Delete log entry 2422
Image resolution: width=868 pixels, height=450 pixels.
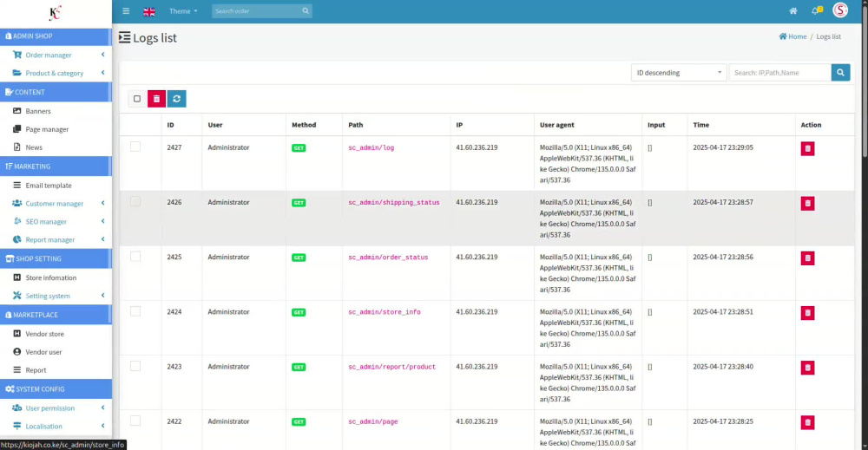pos(807,421)
